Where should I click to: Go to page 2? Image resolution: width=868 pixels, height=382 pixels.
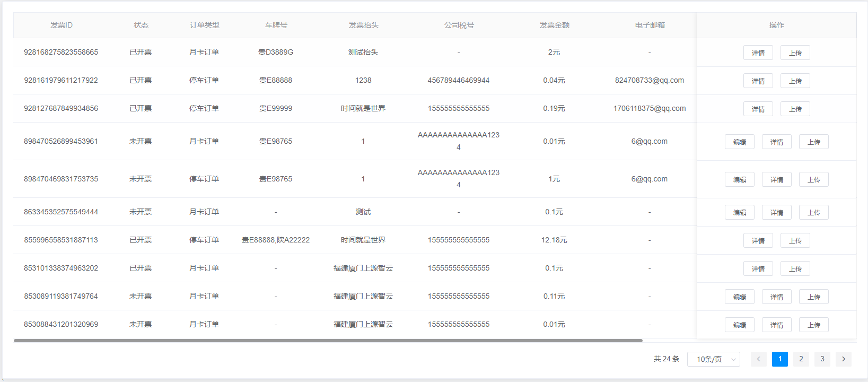801,359
